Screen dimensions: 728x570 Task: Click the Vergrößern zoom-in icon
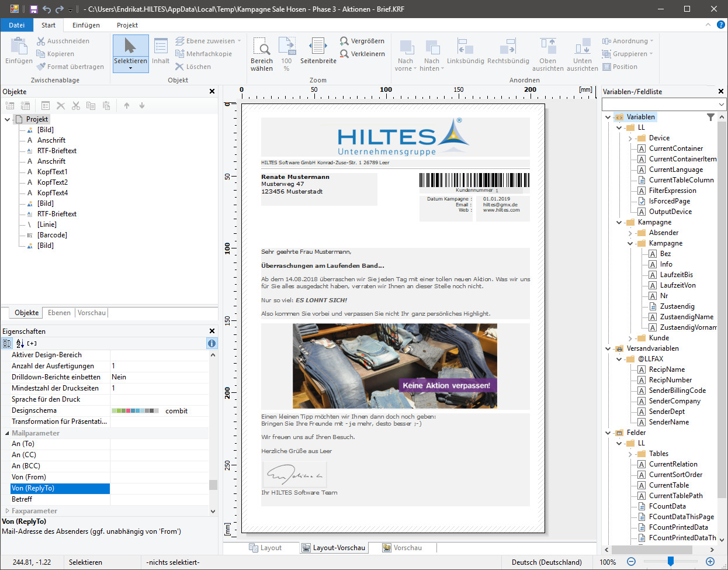(x=344, y=41)
